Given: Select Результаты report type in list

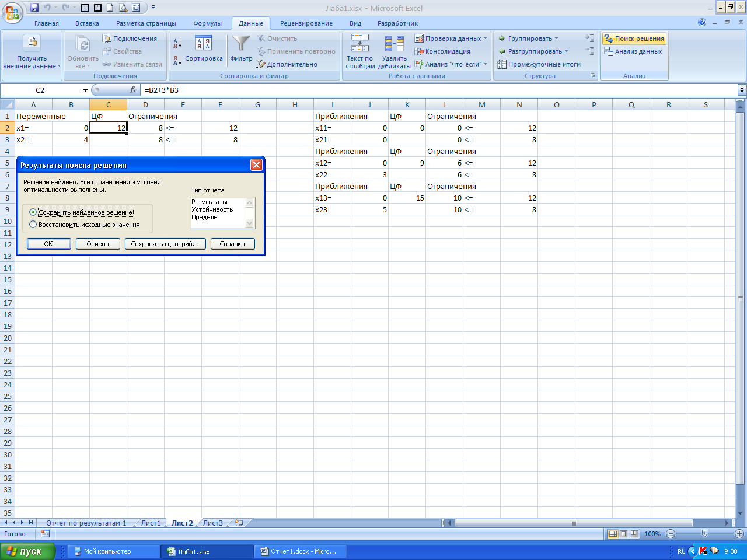Looking at the screenshot, I should click(x=210, y=202).
